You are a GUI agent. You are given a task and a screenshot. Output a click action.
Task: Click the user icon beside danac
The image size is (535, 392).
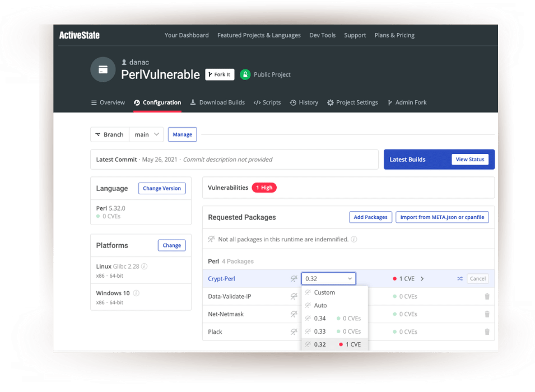click(124, 62)
